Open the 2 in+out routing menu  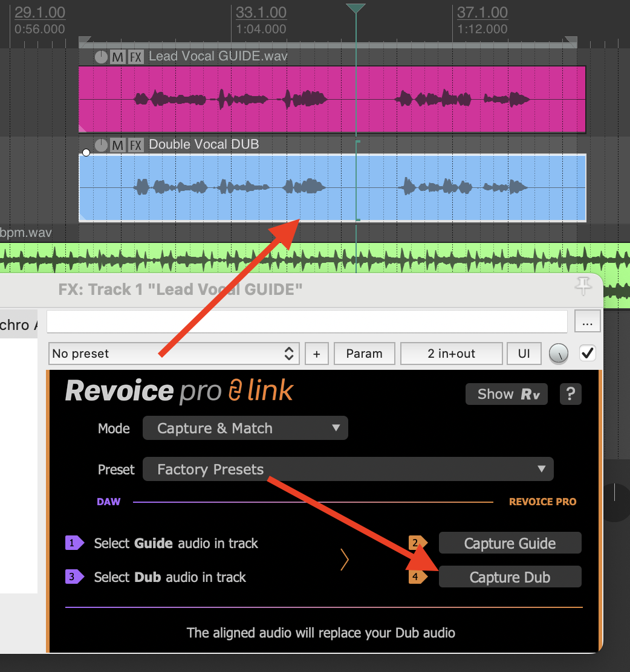point(451,354)
